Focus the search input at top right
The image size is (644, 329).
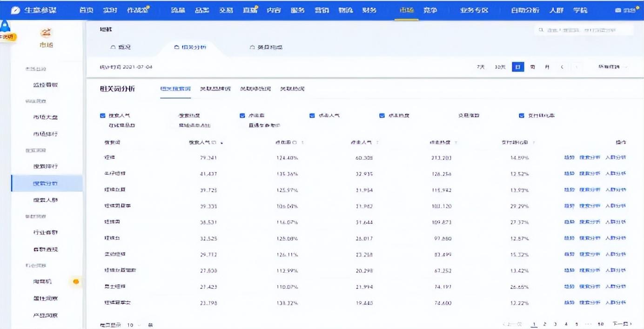pyautogui.click(x=584, y=30)
